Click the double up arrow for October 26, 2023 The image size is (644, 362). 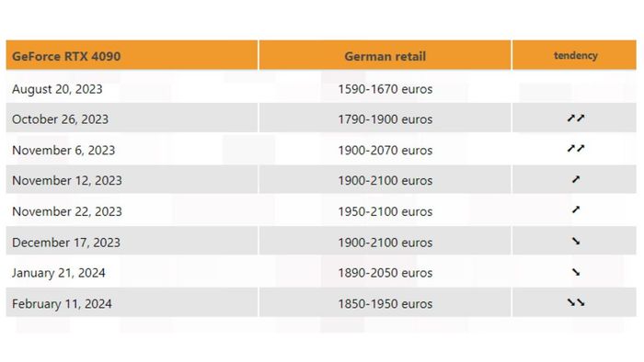[575, 119]
